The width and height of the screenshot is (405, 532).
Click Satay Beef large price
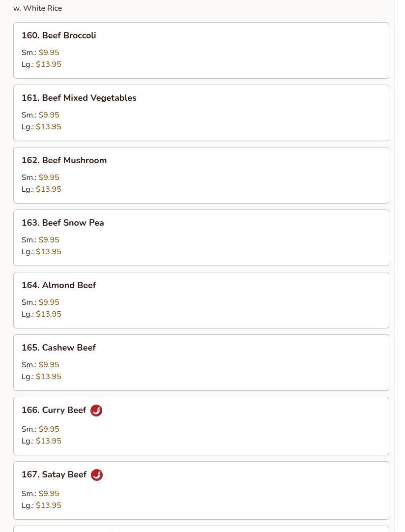48,505
